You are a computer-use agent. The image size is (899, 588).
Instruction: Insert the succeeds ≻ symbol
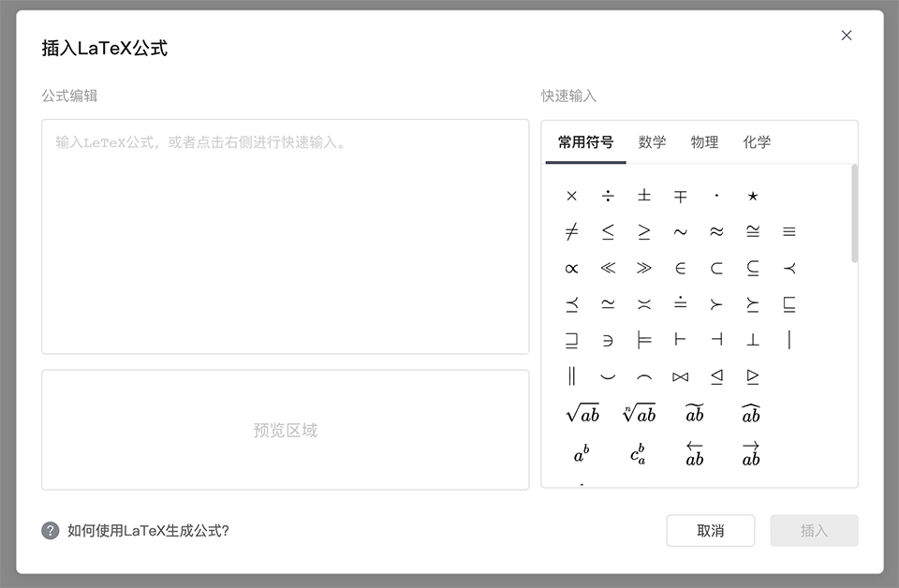pos(716,304)
